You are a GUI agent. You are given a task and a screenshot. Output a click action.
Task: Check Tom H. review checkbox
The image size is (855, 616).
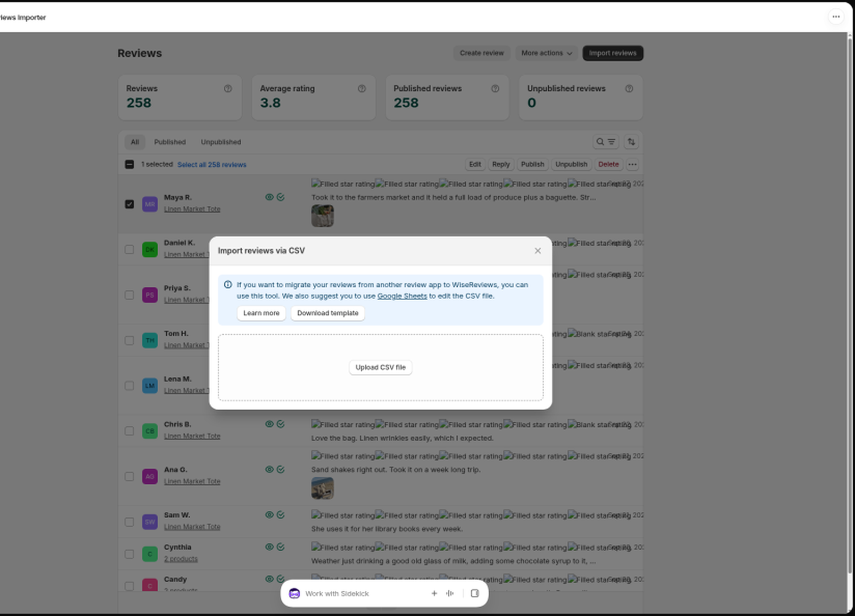129,341
